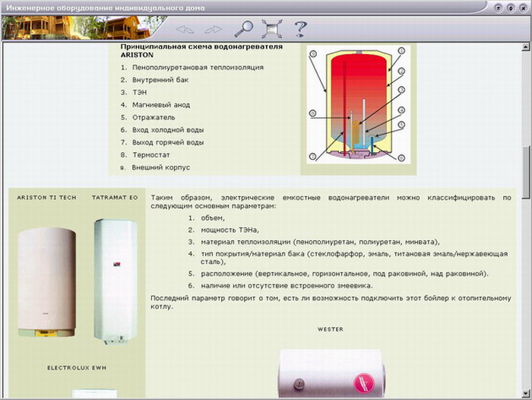Click the 'WESTER' caption
This screenshot has height=400, width=532.
click(x=331, y=329)
